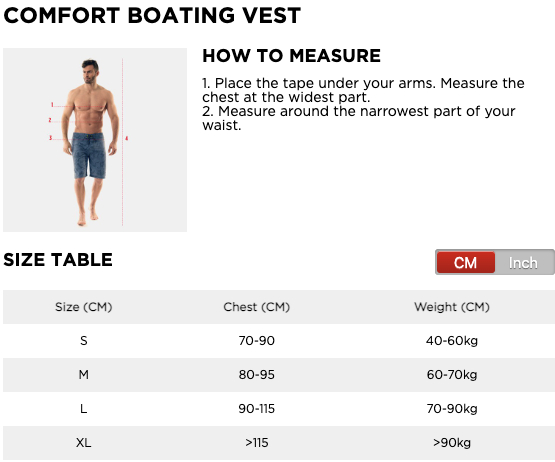The image size is (555, 462).
Task: Click the >90kg weight cell
Action: tap(452, 443)
